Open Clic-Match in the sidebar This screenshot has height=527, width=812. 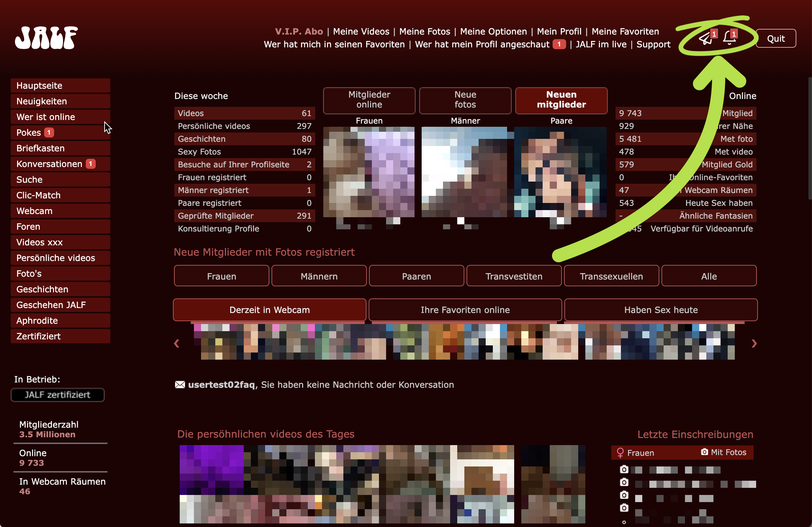pos(60,195)
